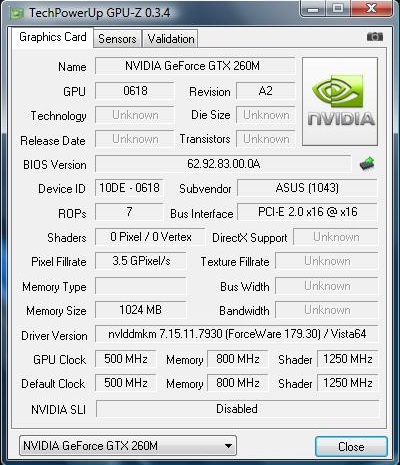Click the "Texture Fillrate" label
400x465 pixels.
pos(235,262)
